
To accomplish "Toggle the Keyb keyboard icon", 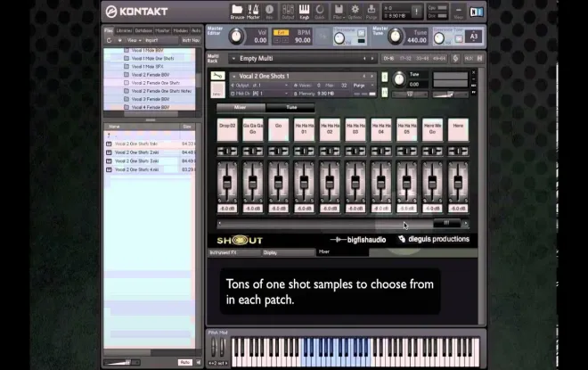I will coord(304,12).
